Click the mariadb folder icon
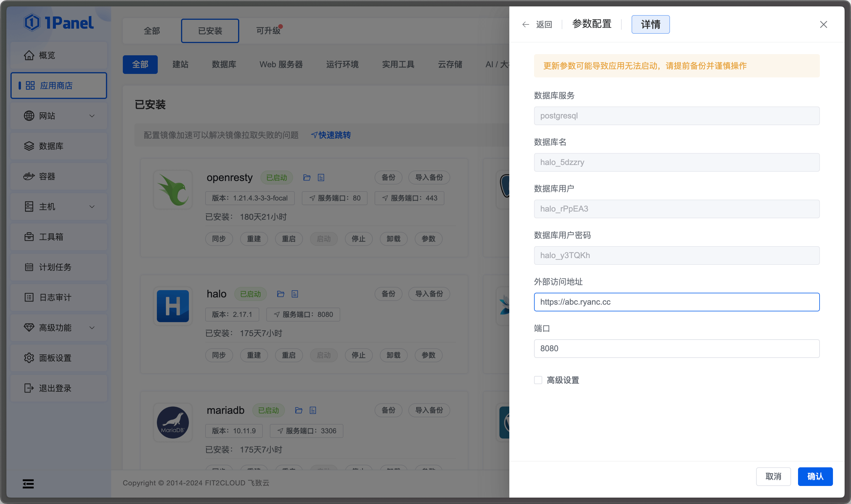851x504 pixels. pyautogui.click(x=299, y=410)
